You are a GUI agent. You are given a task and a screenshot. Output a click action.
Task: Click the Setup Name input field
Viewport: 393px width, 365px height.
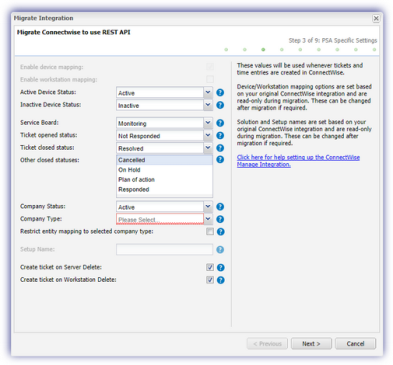pos(164,249)
